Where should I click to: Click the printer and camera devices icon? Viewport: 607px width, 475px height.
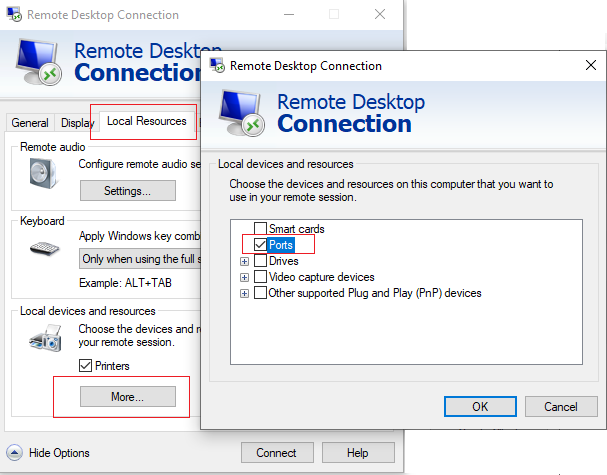[43, 342]
